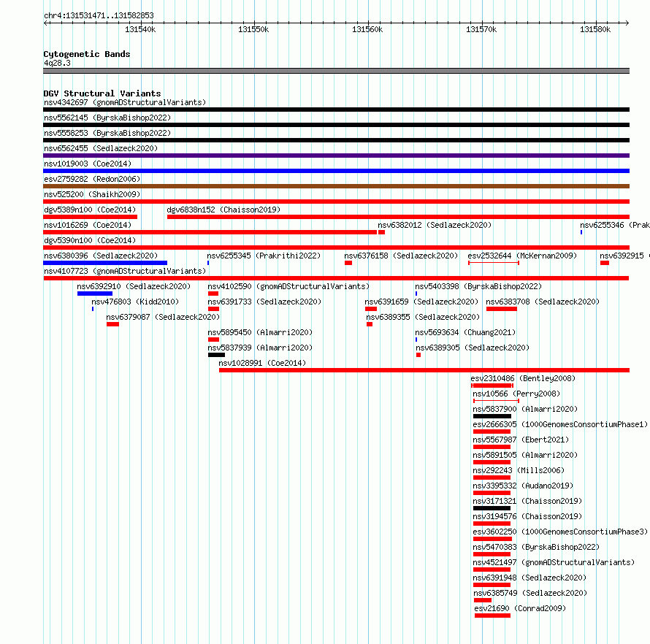Open nsv1028991 Coe2014 label

click(262, 363)
